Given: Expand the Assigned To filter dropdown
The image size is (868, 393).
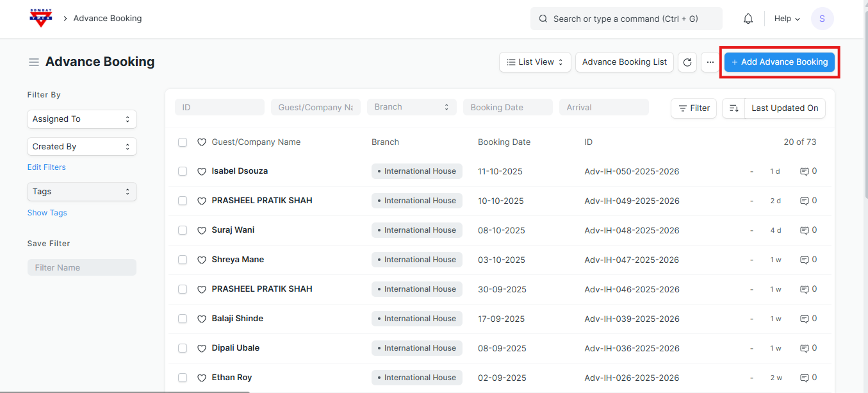Looking at the screenshot, I should click(82, 119).
